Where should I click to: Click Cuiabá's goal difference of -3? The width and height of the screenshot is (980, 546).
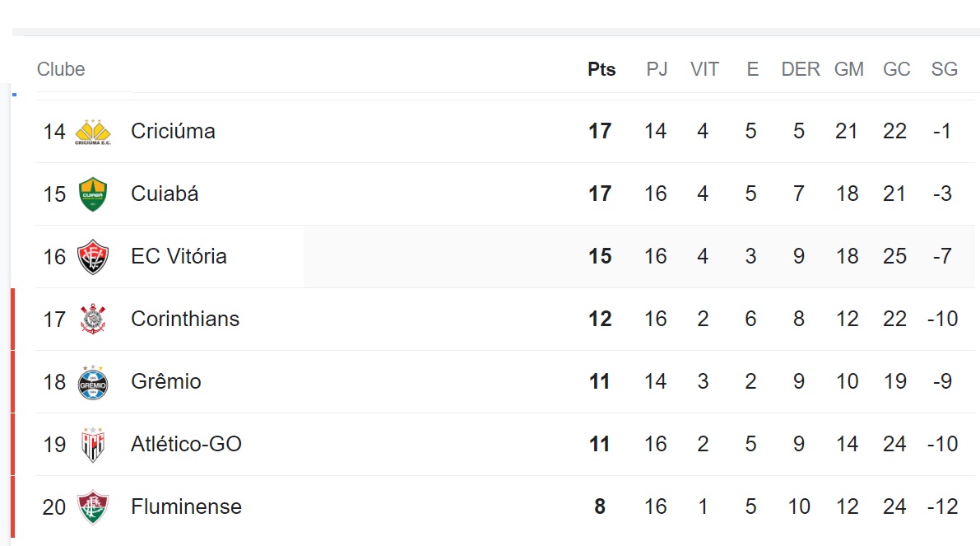click(942, 194)
